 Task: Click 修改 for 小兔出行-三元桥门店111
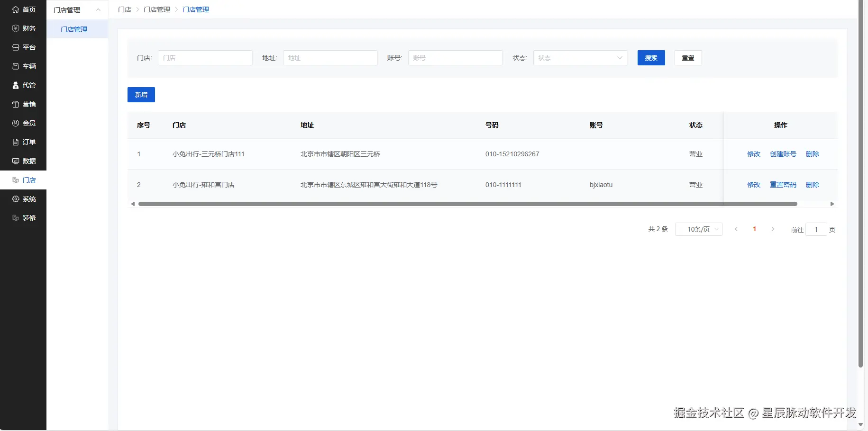(754, 154)
